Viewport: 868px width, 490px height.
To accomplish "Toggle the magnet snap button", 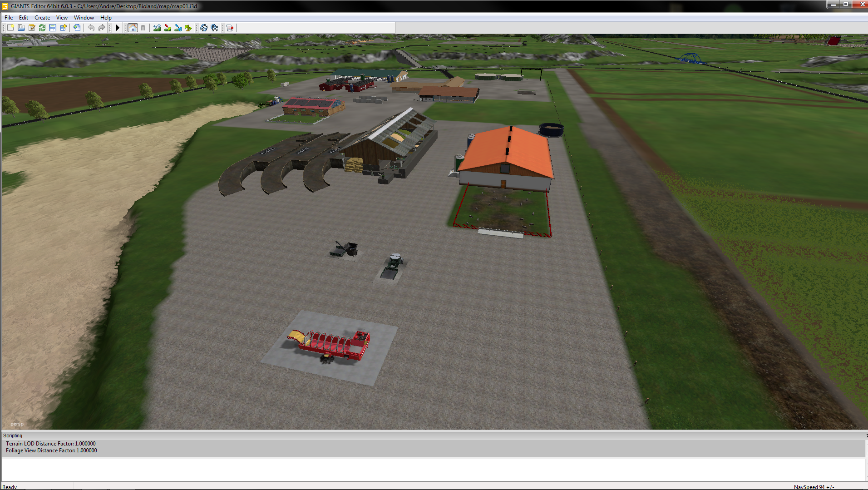I will (x=143, y=28).
